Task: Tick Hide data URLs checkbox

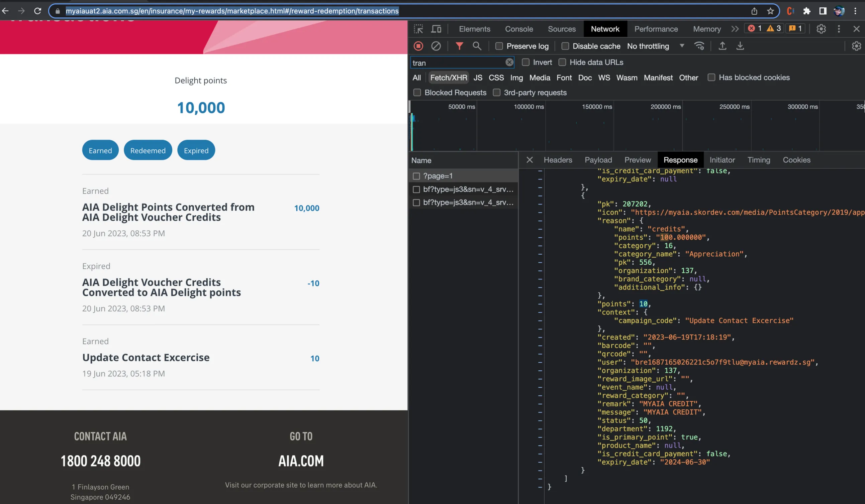Action: (x=562, y=62)
